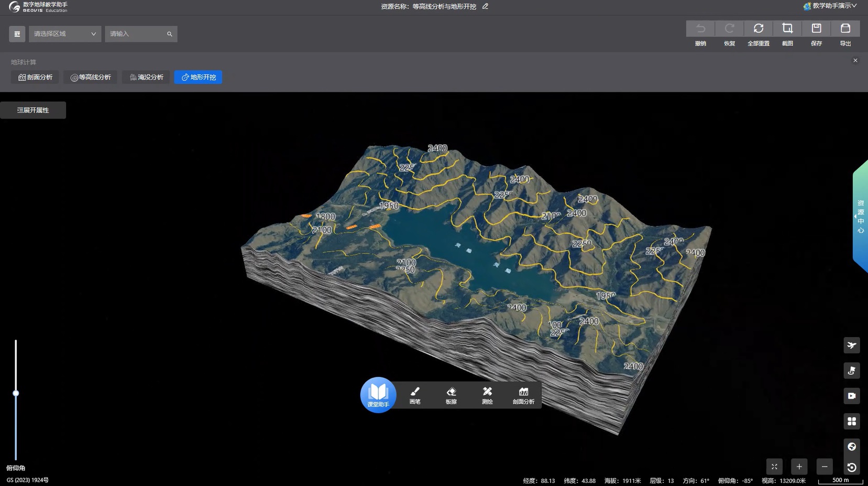This screenshot has width=868, height=486.
Task: Select the eraser (板擦) tool
Action: (x=451, y=395)
